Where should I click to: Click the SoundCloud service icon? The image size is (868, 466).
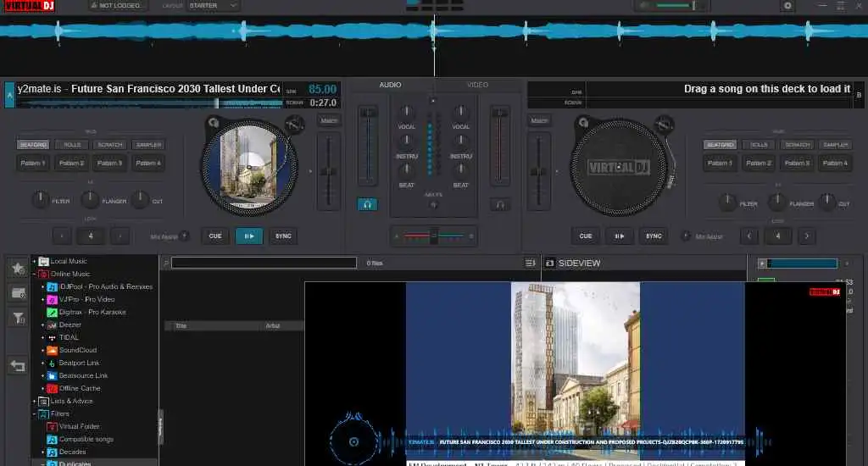point(52,350)
